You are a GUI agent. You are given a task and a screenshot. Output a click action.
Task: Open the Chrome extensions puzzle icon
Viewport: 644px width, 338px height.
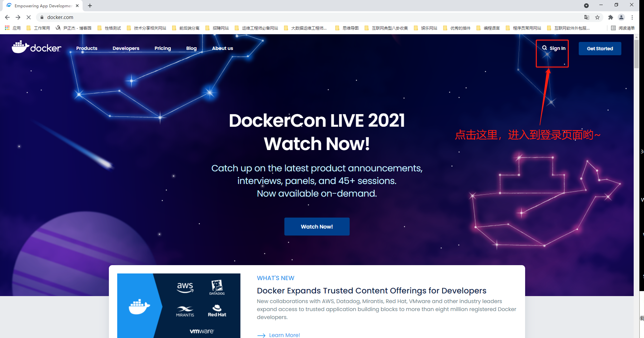[x=610, y=17]
